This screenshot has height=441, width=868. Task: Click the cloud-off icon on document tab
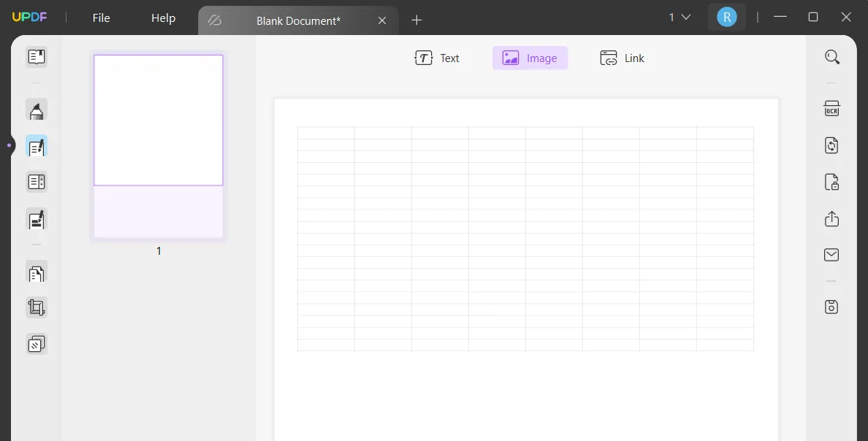coord(215,20)
